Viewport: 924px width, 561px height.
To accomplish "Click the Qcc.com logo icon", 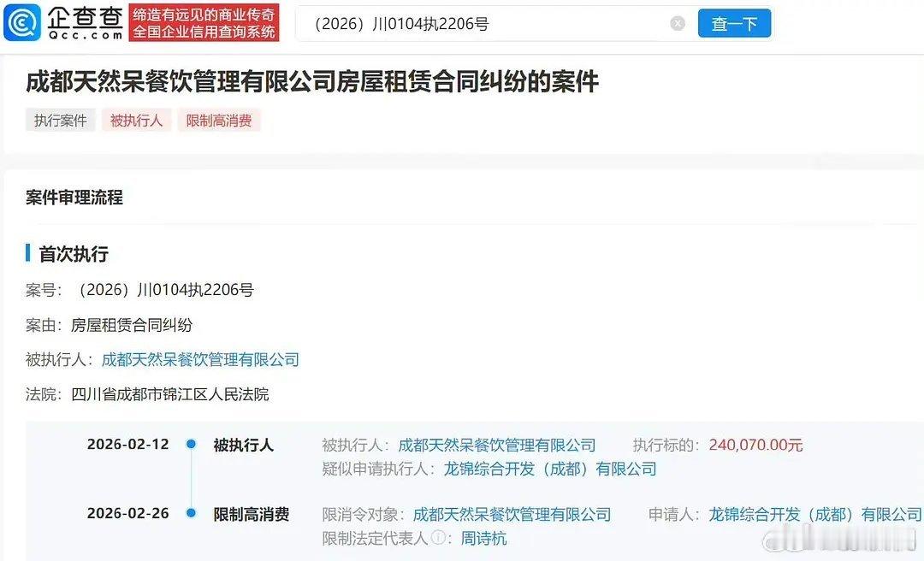I will [x=22, y=22].
